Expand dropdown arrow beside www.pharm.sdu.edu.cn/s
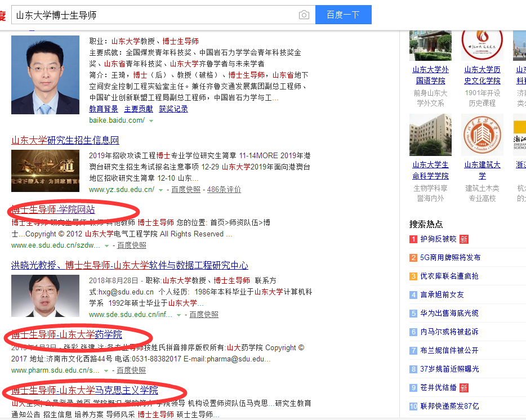Viewport: 526px width, 420px height. tap(106, 370)
